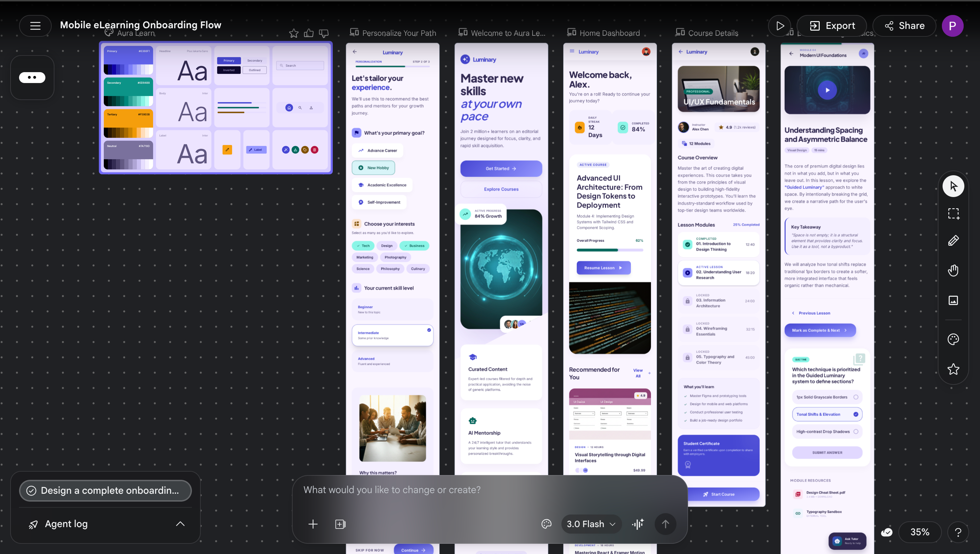Click Mark as Complete & Next button
The width and height of the screenshot is (980, 554).
pos(820,330)
